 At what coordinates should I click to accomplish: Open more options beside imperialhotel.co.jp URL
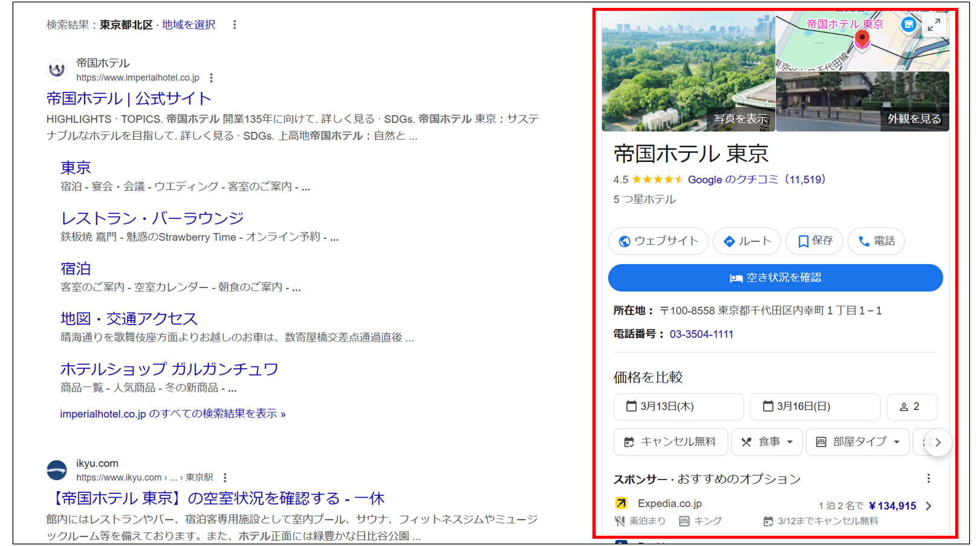click(x=211, y=77)
